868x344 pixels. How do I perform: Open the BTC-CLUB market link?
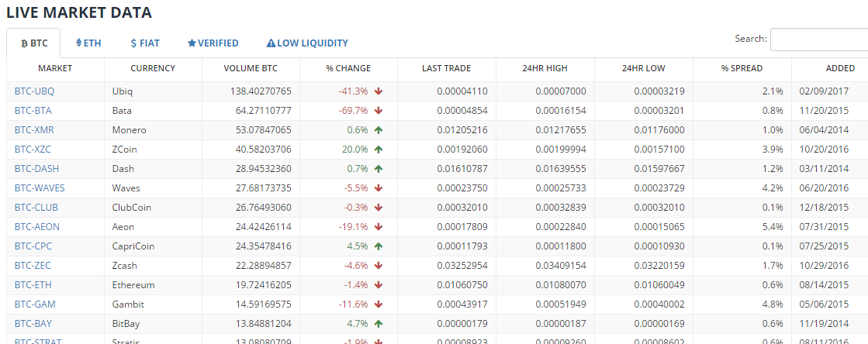tap(36, 208)
